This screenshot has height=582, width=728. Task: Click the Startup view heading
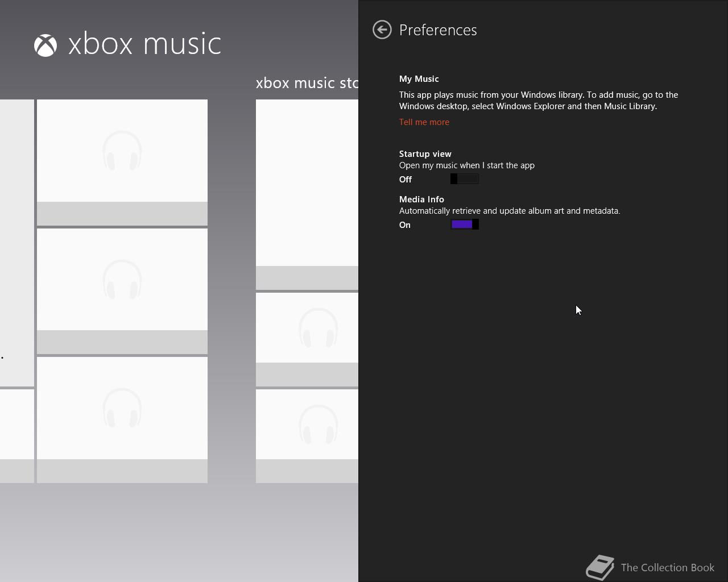click(x=425, y=154)
